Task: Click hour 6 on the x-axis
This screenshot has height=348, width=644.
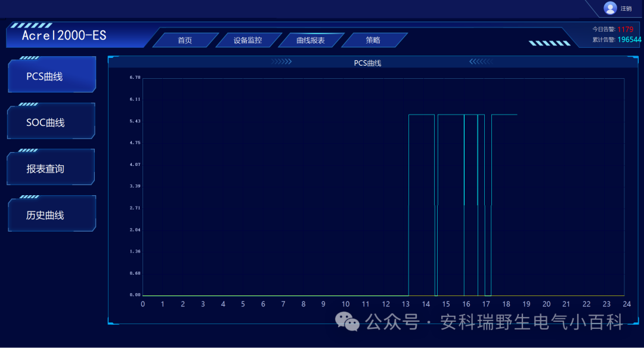Action: (264, 304)
